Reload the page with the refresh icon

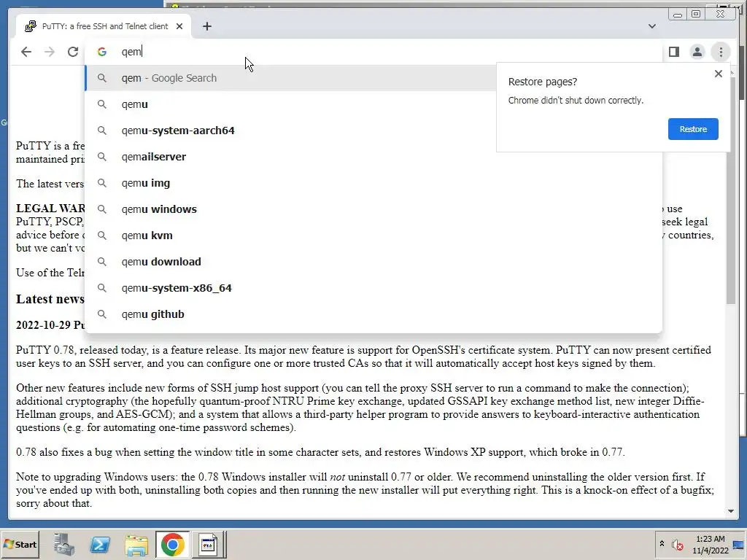tap(73, 52)
